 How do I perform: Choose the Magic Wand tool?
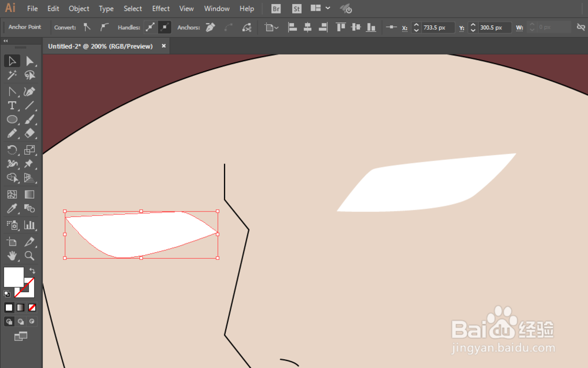pyautogui.click(x=12, y=75)
